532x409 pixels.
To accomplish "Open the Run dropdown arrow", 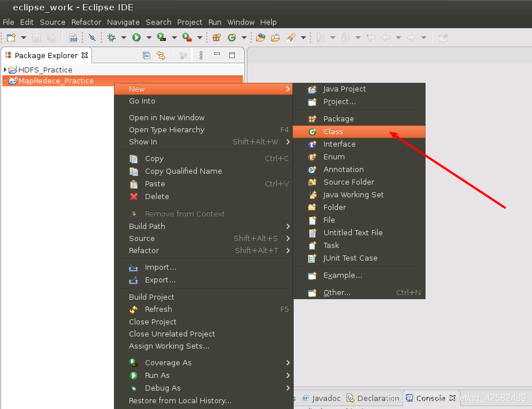I will tap(149, 37).
